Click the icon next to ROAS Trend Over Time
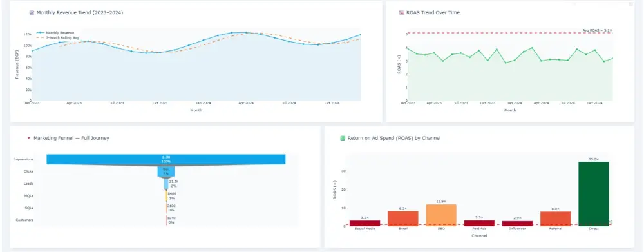 click(x=402, y=13)
